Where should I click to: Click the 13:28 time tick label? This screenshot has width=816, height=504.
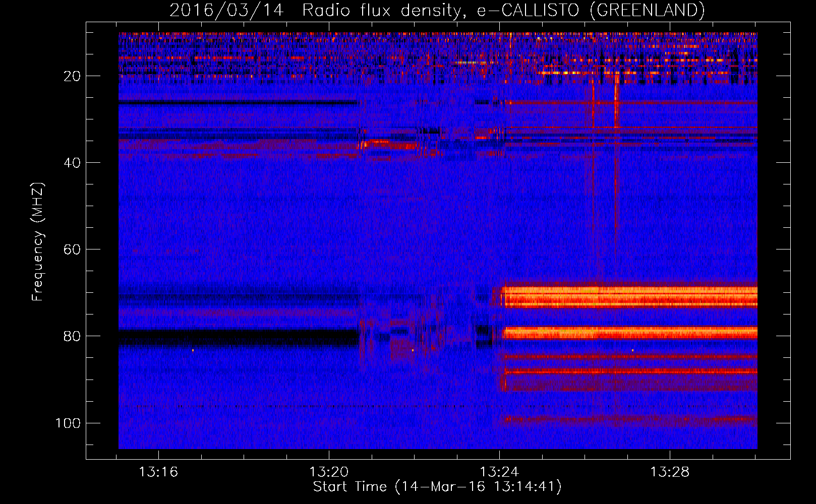coord(670,472)
